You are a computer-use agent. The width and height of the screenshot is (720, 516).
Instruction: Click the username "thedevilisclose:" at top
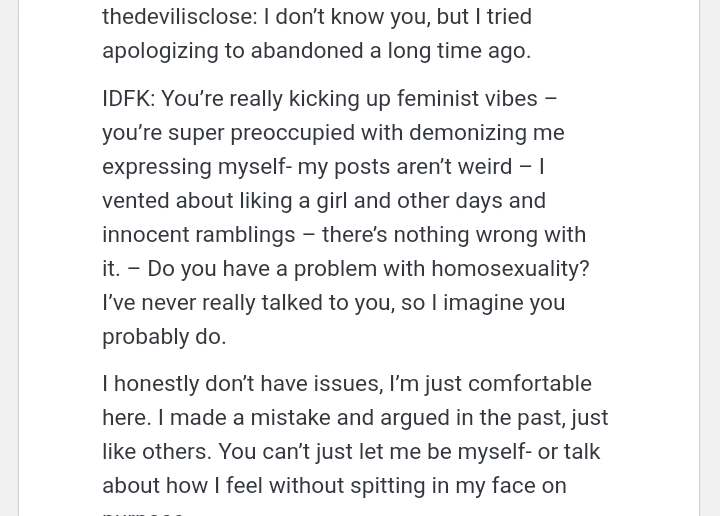pos(179,17)
